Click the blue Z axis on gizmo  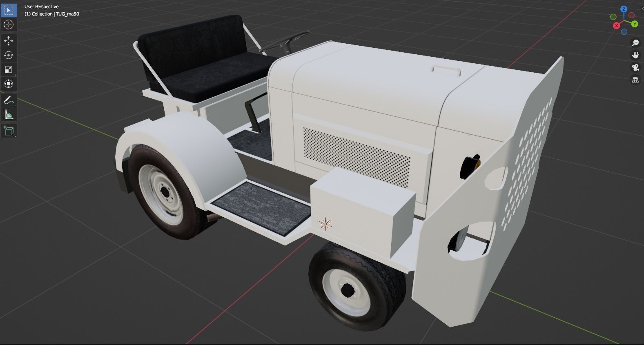click(624, 9)
